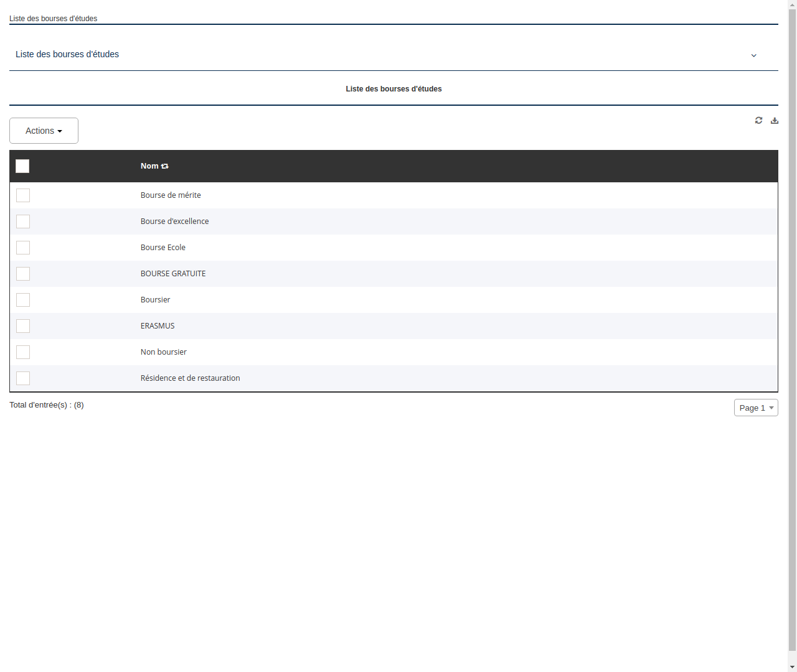Check the checkbox for Résidence et de restauration

[23, 378]
